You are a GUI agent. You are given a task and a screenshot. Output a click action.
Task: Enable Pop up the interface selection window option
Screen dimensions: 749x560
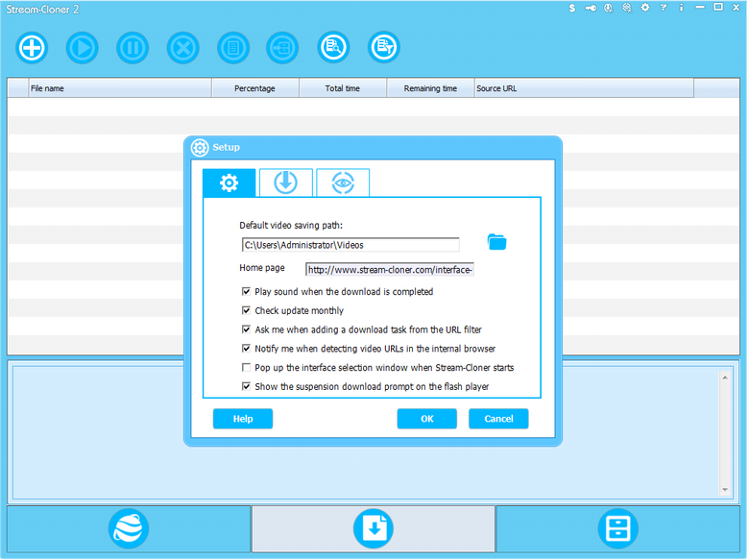point(247,368)
